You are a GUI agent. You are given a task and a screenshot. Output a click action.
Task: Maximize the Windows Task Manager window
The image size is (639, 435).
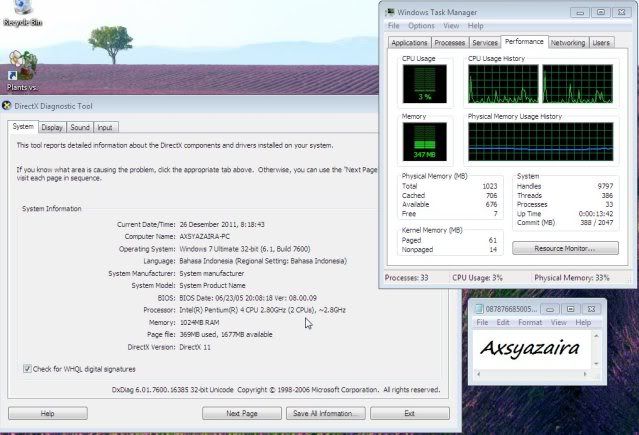(601, 12)
